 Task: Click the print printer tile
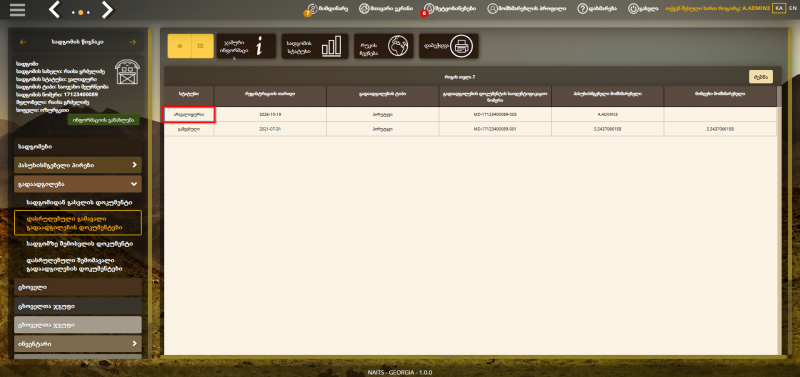pos(449,46)
